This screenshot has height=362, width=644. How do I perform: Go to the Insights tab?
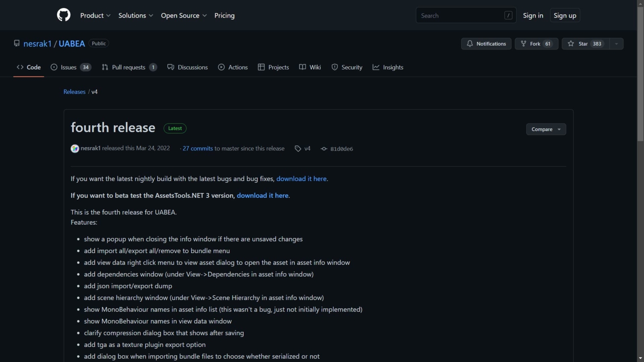point(388,67)
